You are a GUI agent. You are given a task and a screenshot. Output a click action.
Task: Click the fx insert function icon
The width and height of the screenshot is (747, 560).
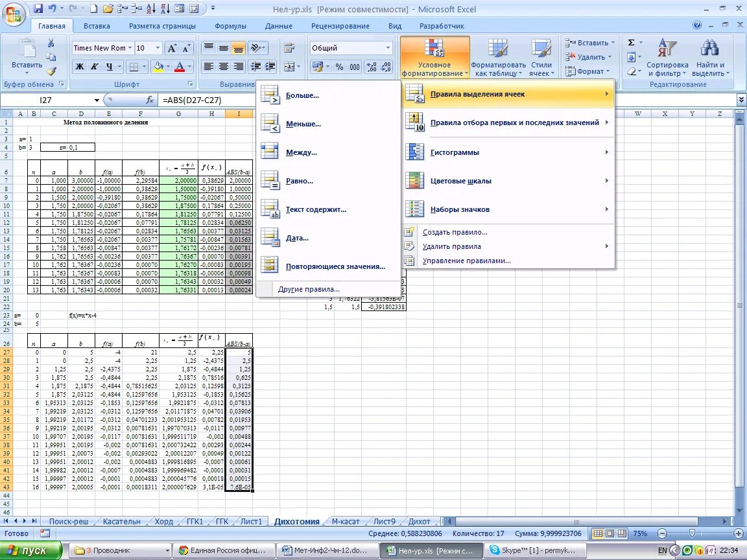point(150,100)
